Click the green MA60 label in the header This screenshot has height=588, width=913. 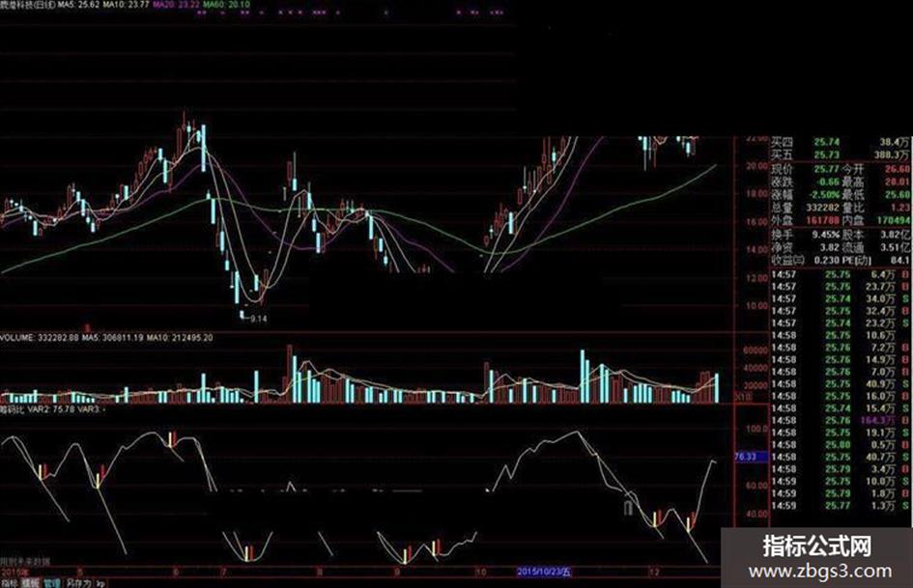pos(226,5)
